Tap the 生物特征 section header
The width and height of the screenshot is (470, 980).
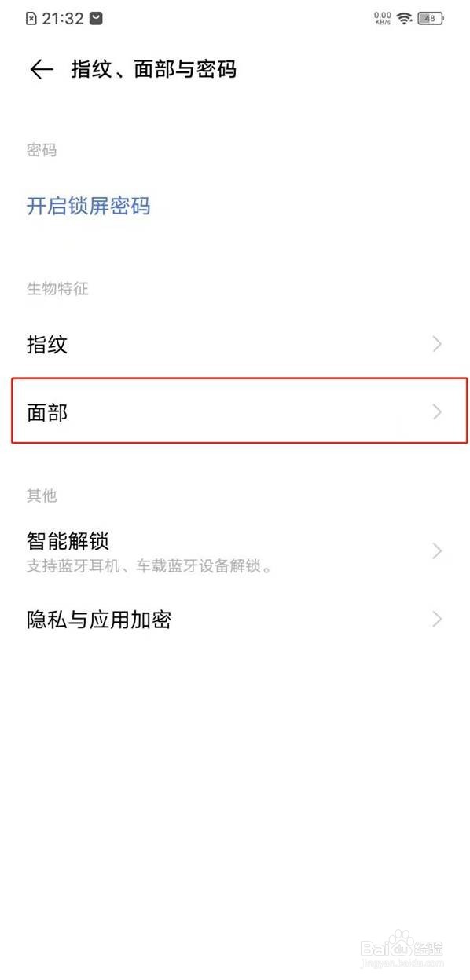click(x=57, y=288)
